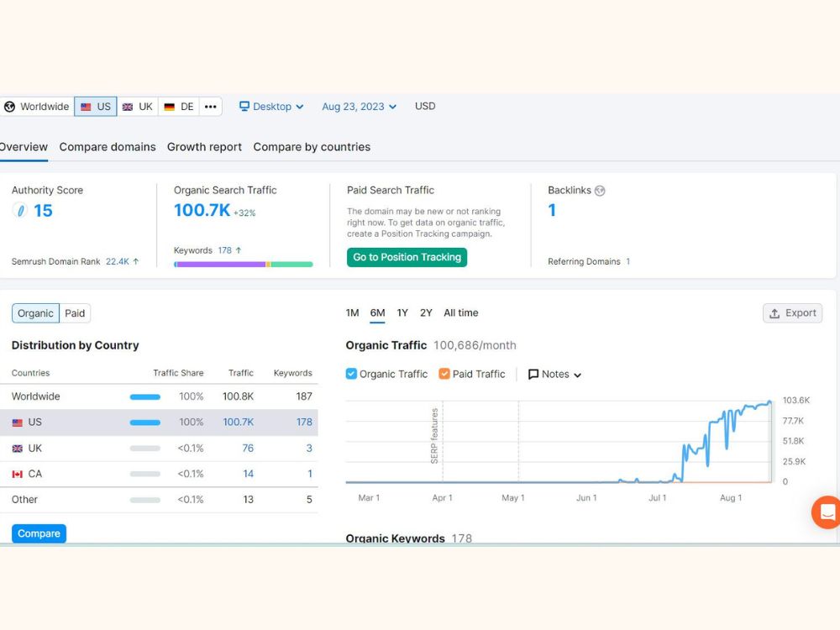This screenshot has width=840, height=630.
Task: Open more regions via three-dots icon
Action: pos(211,107)
